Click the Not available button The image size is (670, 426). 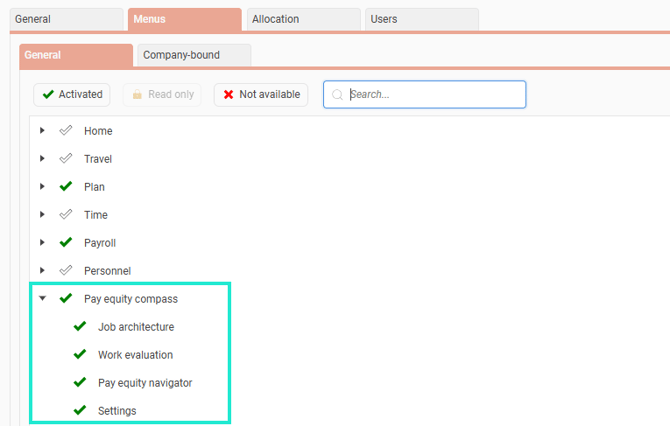click(261, 94)
